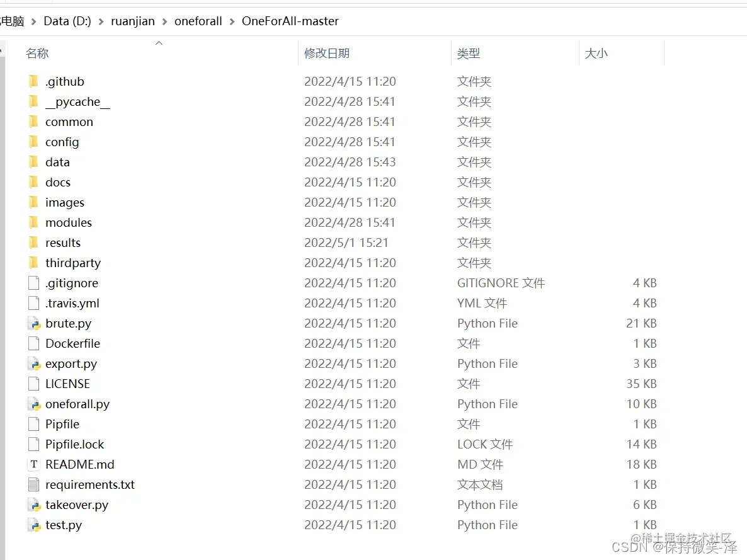Click the 14 KB size of Pipfile.lock

(x=641, y=444)
